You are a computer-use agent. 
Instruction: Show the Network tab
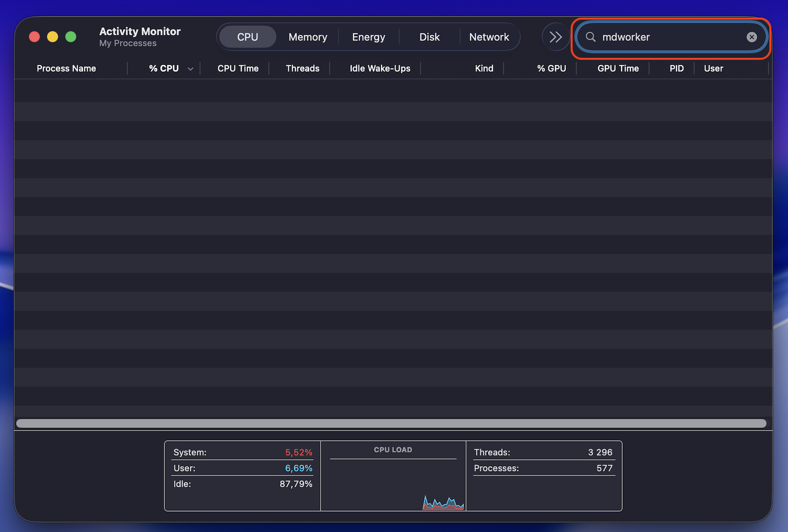pos(489,37)
